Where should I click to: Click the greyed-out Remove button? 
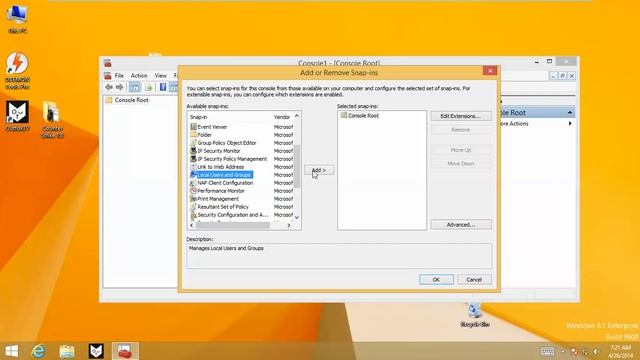coord(460,130)
